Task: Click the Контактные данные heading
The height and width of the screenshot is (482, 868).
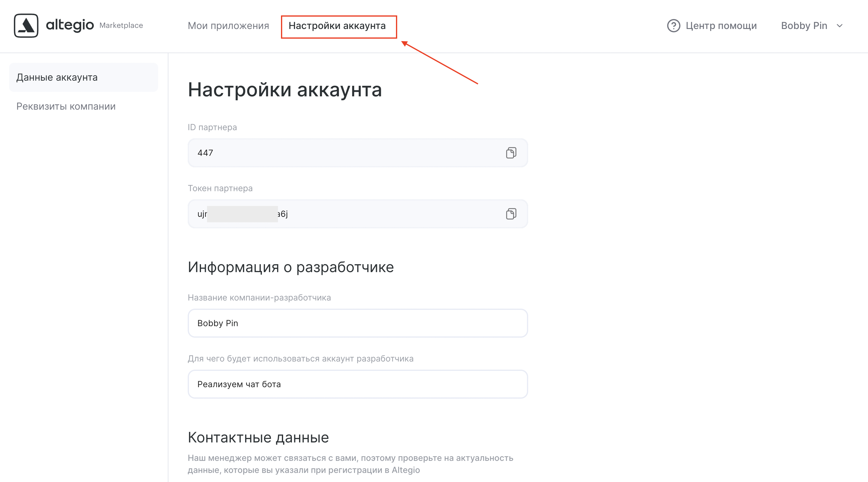Action: [x=258, y=437]
